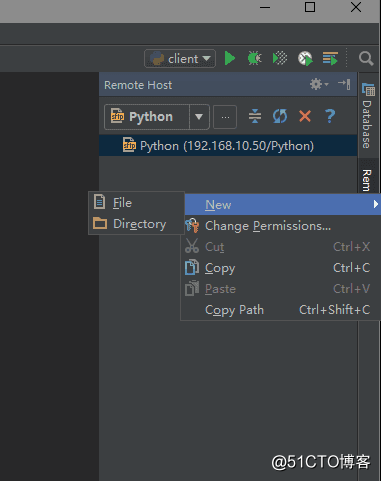
Task: Open the client run configuration dropdown
Action: pos(180,59)
